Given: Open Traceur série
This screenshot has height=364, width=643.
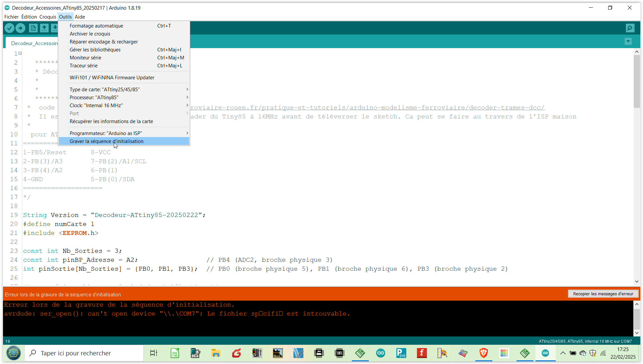Looking at the screenshot, I should coord(124,66).
